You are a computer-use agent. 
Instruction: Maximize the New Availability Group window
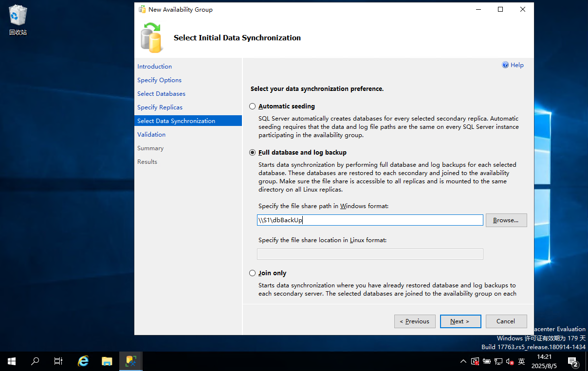click(500, 9)
